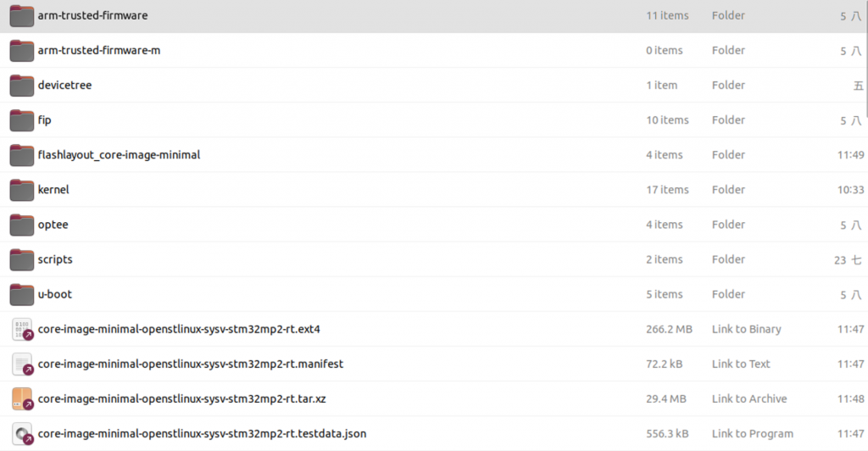Click the 'Link to Program' type cell

(753, 434)
